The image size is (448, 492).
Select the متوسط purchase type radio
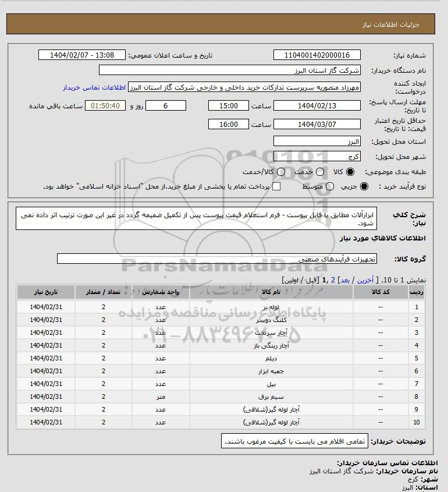tap(329, 186)
